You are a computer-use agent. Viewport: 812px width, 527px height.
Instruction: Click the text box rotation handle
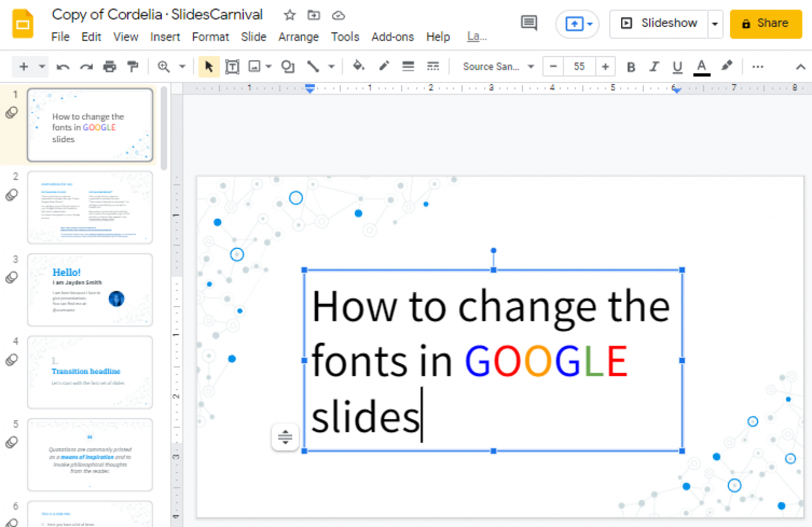(493, 251)
